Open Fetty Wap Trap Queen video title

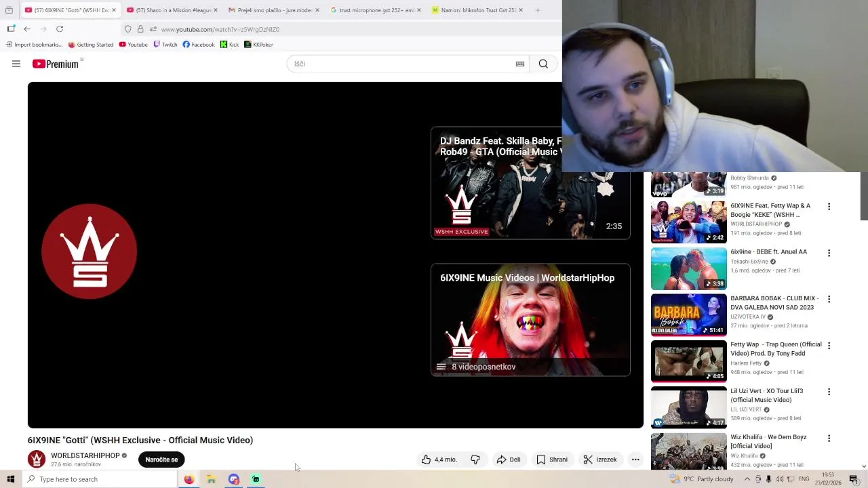[776, 349]
